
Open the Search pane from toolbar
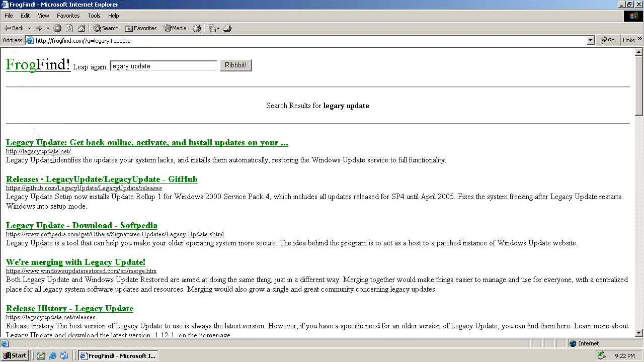[106, 28]
